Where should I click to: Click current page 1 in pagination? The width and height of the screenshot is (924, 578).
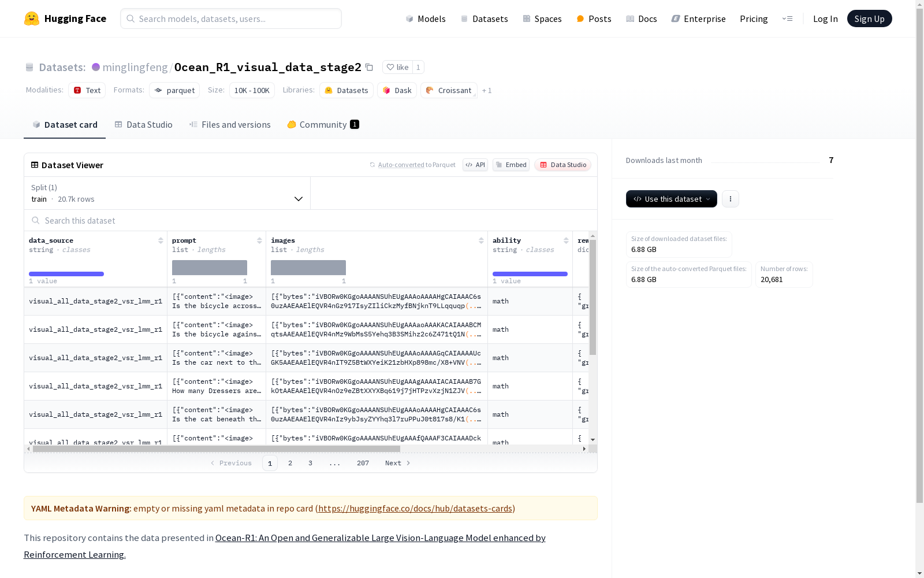pos(270,463)
